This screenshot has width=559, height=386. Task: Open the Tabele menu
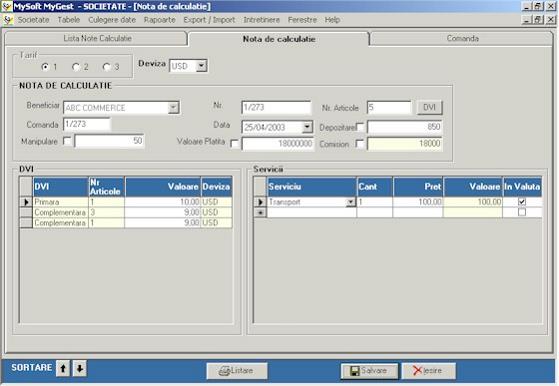[69, 20]
